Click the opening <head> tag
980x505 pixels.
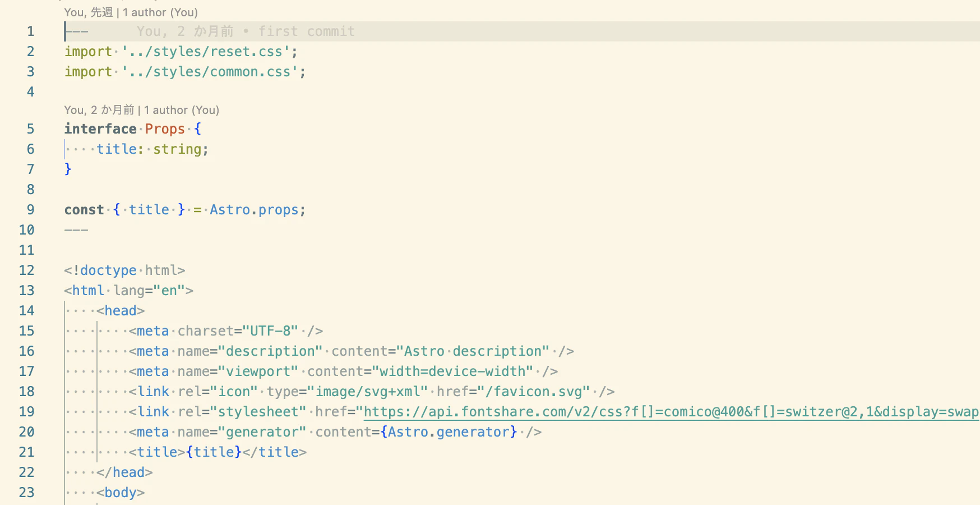[121, 311]
